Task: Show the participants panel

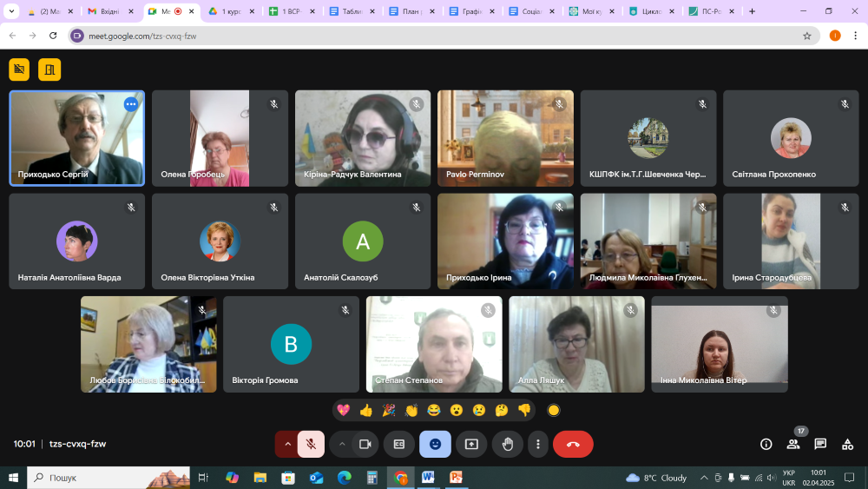Action: (x=793, y=444)
